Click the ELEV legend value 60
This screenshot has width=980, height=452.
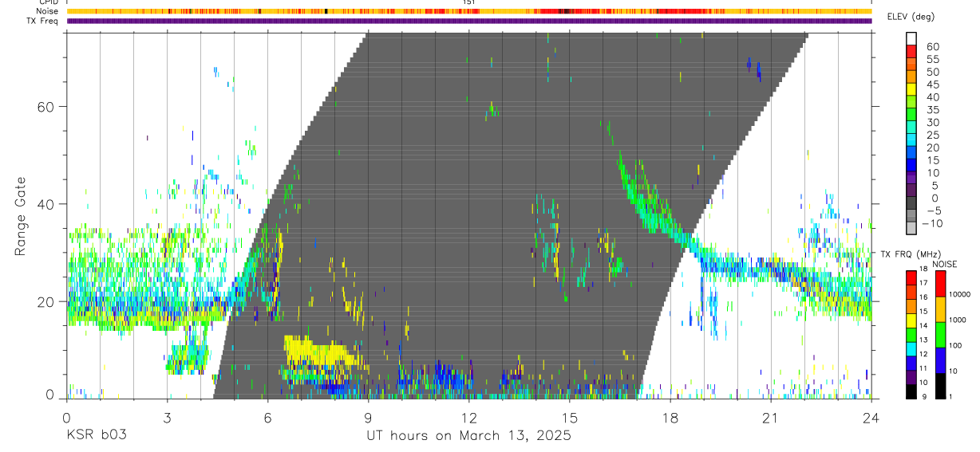coord(932,46)
